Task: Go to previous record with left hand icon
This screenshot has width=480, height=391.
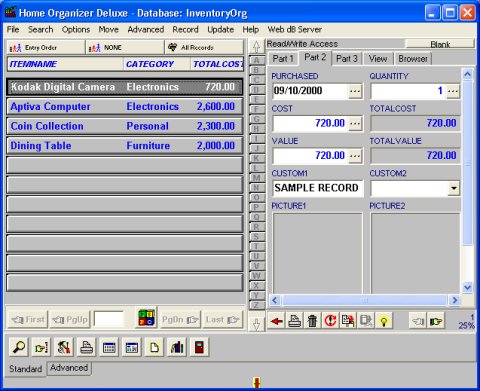Action: click(418, 321)
